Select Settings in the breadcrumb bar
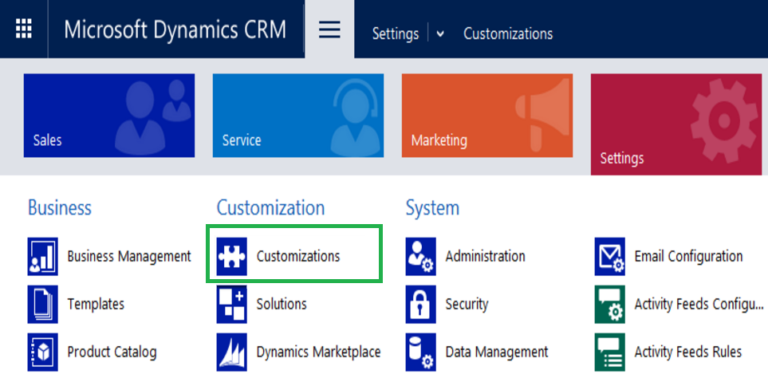This screenshot has width=768, height=378. 395,34
